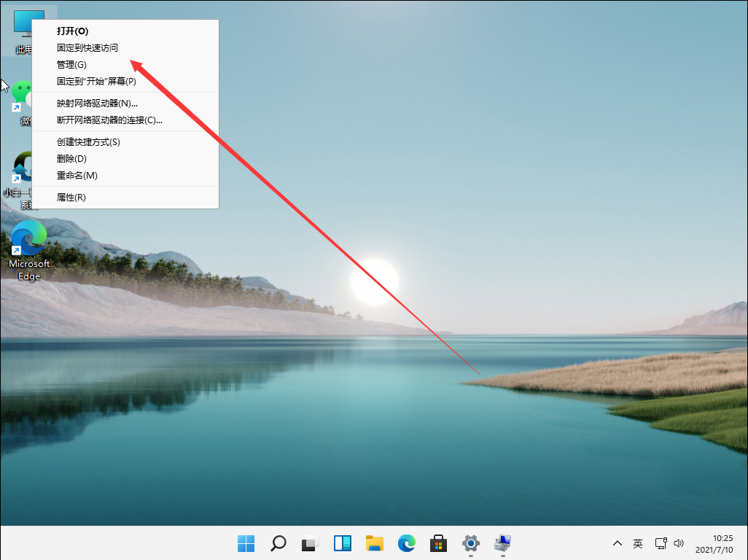Viewport: 748px width, 560px height.
Task: Open Task View in taskbar
Action: [310, 543]
